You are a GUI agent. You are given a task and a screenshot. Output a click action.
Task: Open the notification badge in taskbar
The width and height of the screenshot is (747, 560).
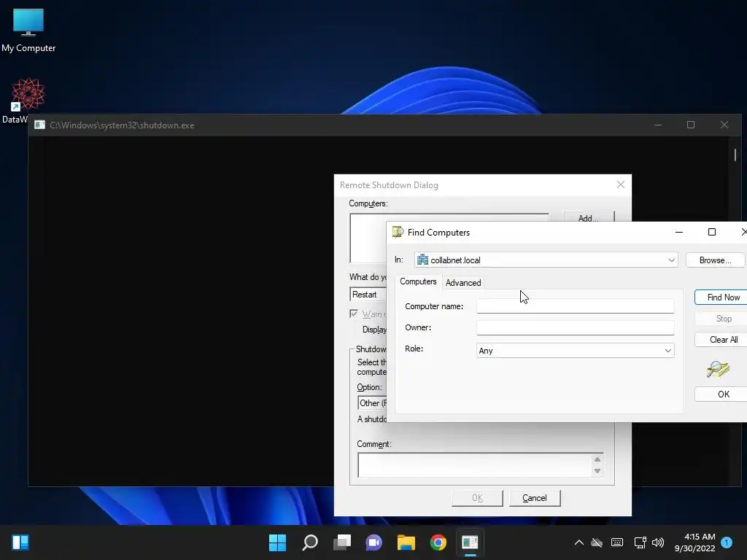pos(727,542)
